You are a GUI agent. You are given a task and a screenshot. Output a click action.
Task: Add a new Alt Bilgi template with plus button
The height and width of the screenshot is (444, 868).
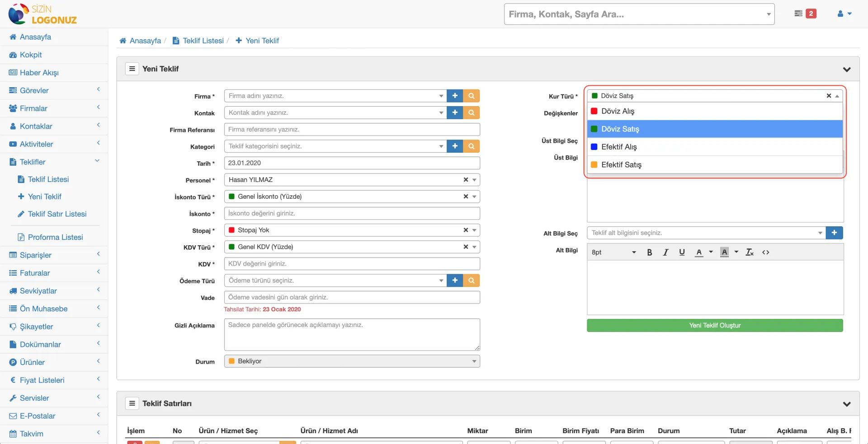[834, 233]
